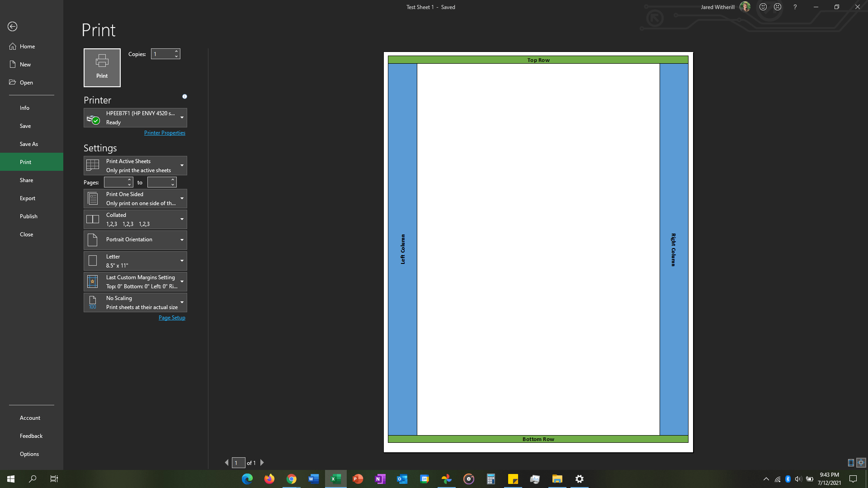Send a smile feedback icon

tap(763, 7)
